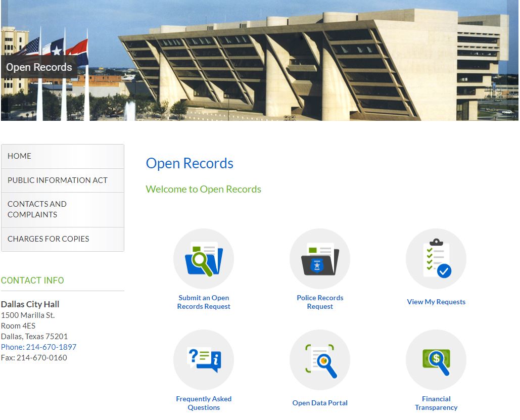The width and height of the screenshot is (520, 420).
Task: Go to HOME in the sidebar menu
Action: 63,156
